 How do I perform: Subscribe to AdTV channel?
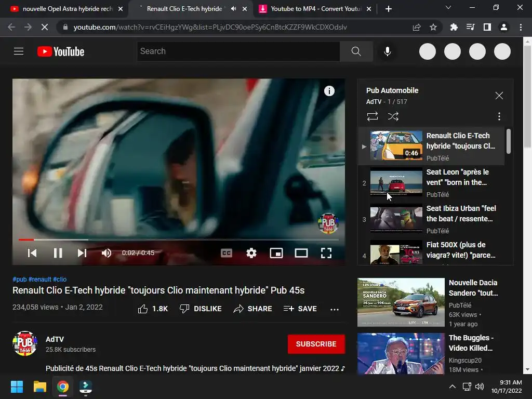(x=316, y=344)
